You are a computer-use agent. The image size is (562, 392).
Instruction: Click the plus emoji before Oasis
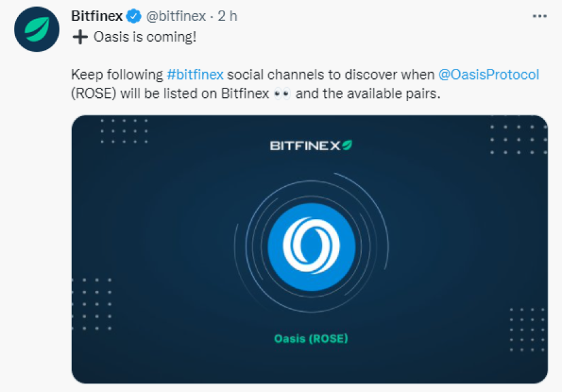point(80,37)
